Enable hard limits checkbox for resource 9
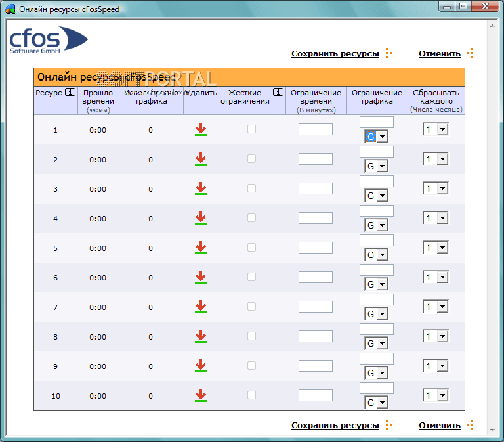Viewport: 504px width, 442px height. pos(252,366)
